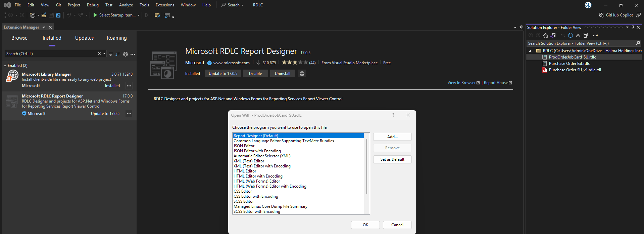Click the View In Browser link
The width and height of the screenshot is (644, 234).
pyautogui.click(x=463, y=83)
